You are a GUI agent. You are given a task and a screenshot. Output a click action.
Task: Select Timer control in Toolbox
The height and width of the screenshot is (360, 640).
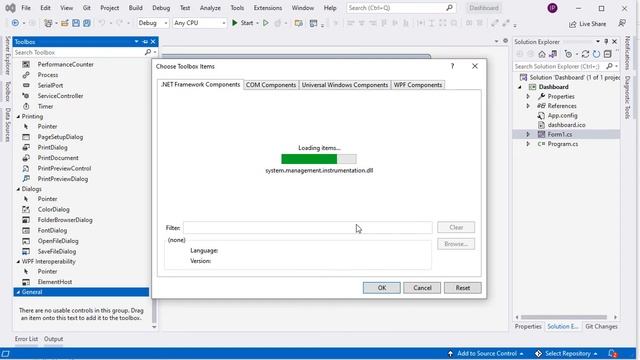pos(45,106)
